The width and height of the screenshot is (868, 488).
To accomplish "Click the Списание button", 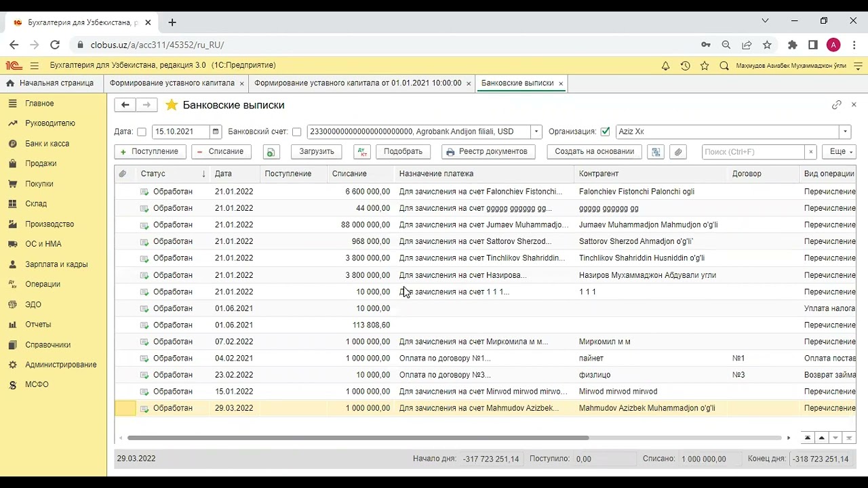I will point(221,152).
